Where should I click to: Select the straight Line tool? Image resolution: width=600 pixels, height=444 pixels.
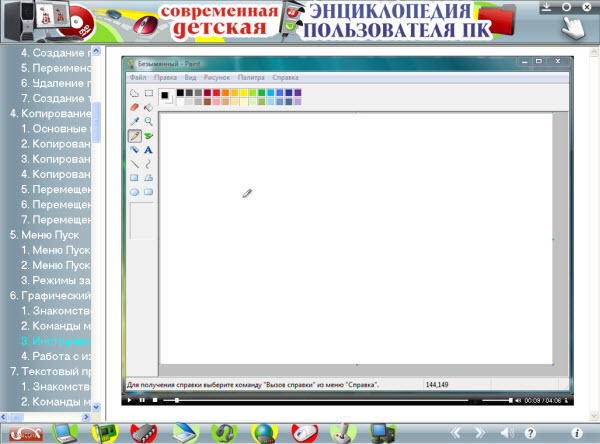(134, 164)
